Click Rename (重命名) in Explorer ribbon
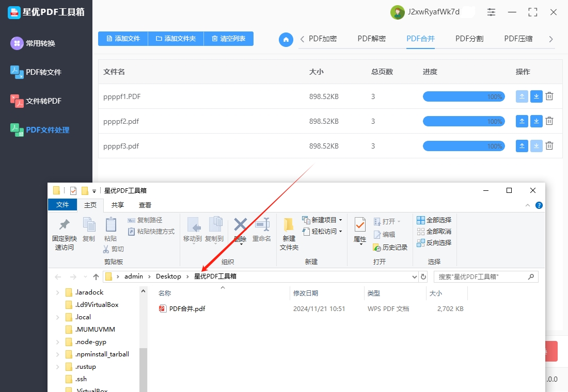 (x=262, y=230)
